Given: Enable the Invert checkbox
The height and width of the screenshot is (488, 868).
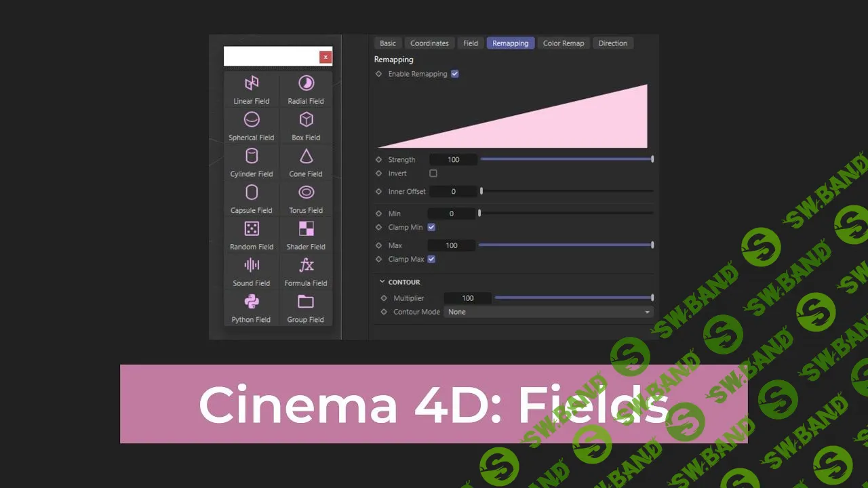Looking at the screenshot, I should click(x=433, y=174).
